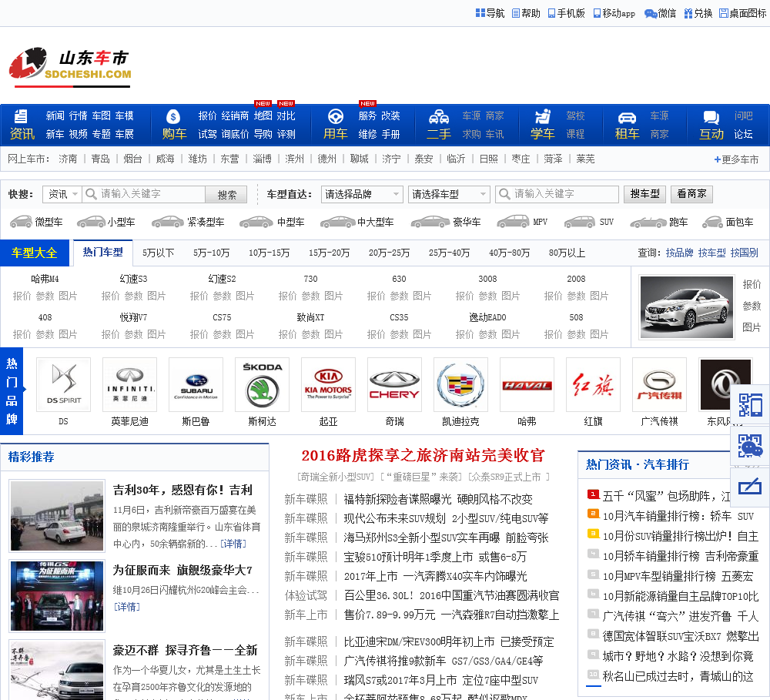The image size is (770, 700).
Task: Select the MPV car category icon
Action: click(x=513, y=222)
